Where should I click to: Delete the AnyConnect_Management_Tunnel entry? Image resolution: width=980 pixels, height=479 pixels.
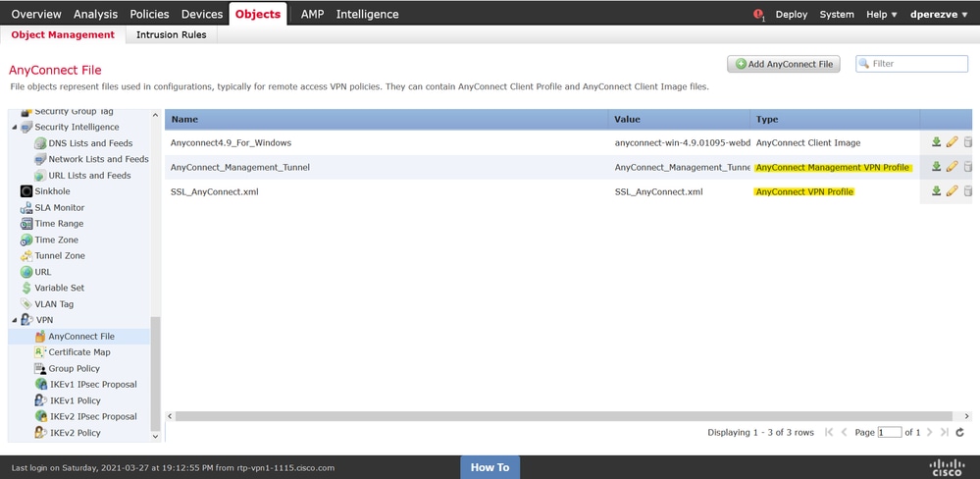968,166
